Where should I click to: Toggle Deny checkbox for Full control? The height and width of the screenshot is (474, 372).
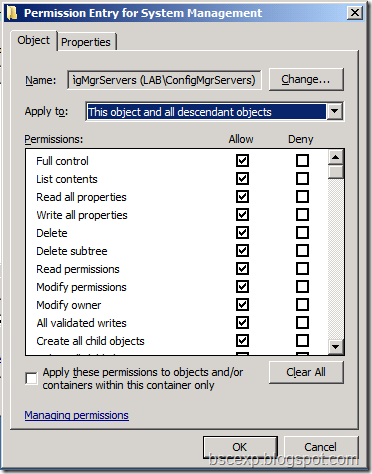tap(302, 161)
